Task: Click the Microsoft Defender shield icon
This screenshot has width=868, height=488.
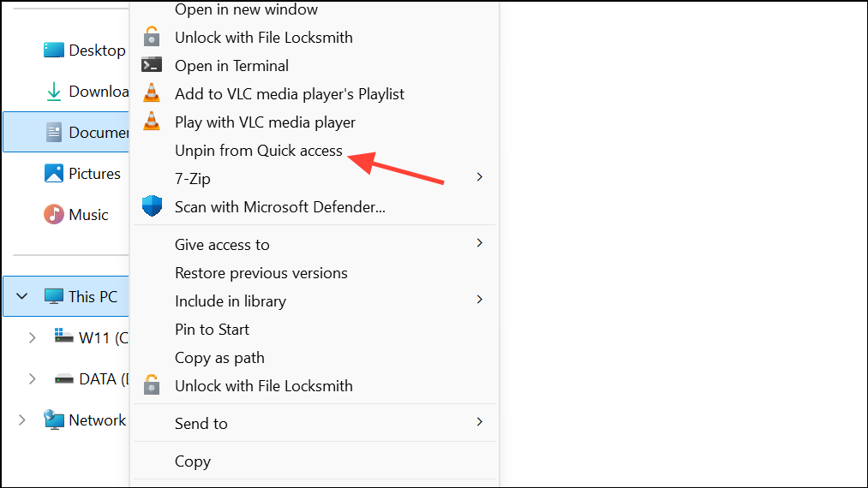Action: click(x=152, y=205)
